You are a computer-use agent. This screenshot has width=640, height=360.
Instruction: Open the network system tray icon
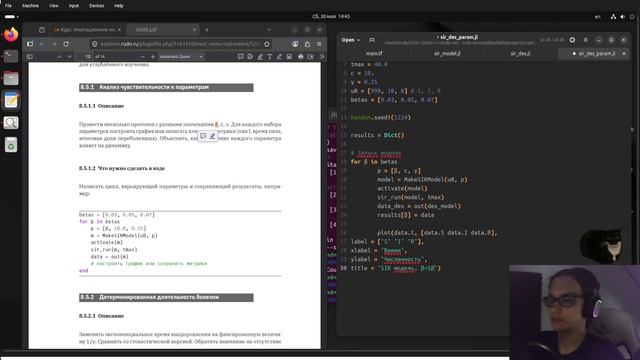click(613, 17)
